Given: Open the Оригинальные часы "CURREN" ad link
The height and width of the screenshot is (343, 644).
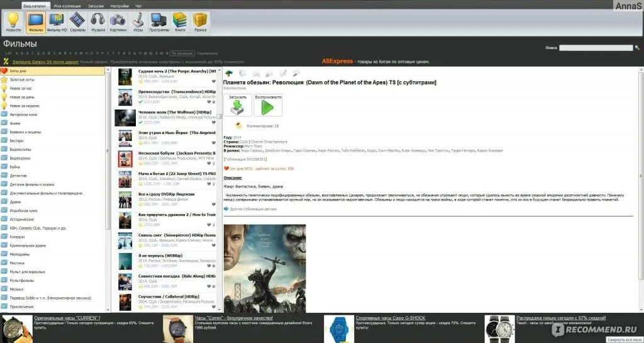Looking at the screenshot, I should (x=67, y=318).
